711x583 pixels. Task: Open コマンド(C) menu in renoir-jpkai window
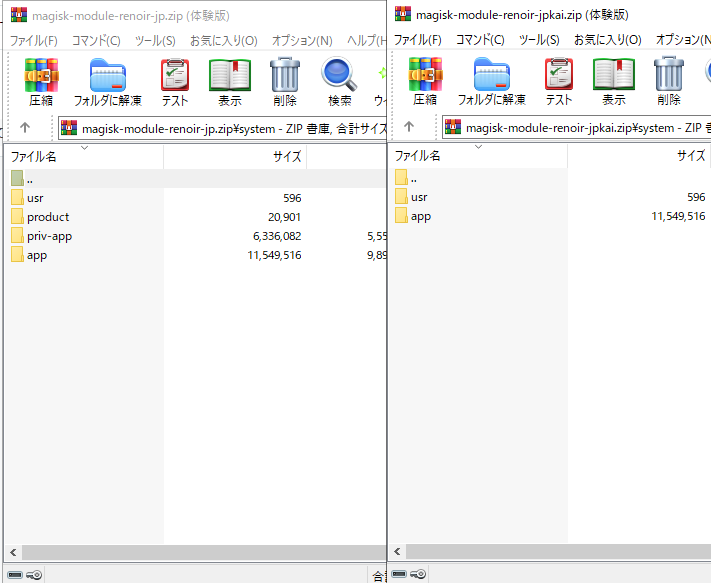(x=480, y=40)
